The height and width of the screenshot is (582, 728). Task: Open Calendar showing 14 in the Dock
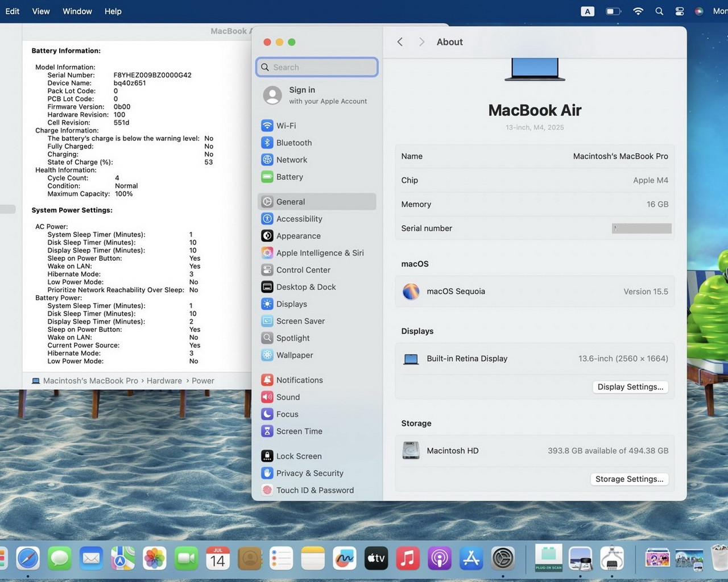[218, 559]
